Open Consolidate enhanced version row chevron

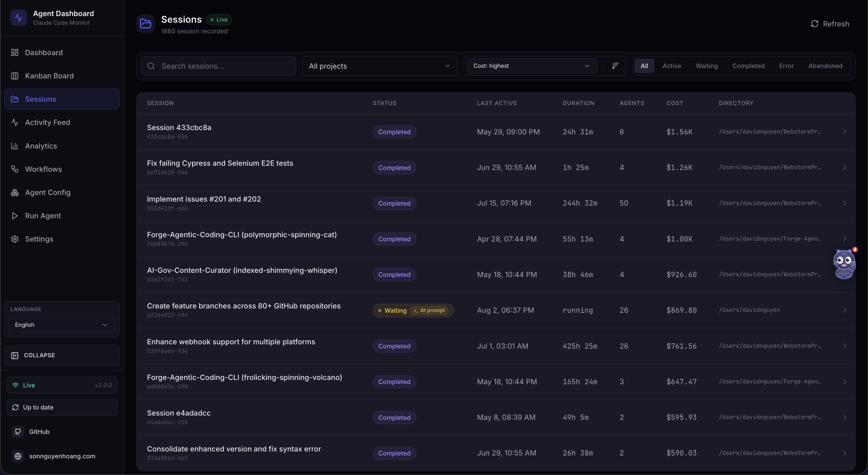pos(845,453)
